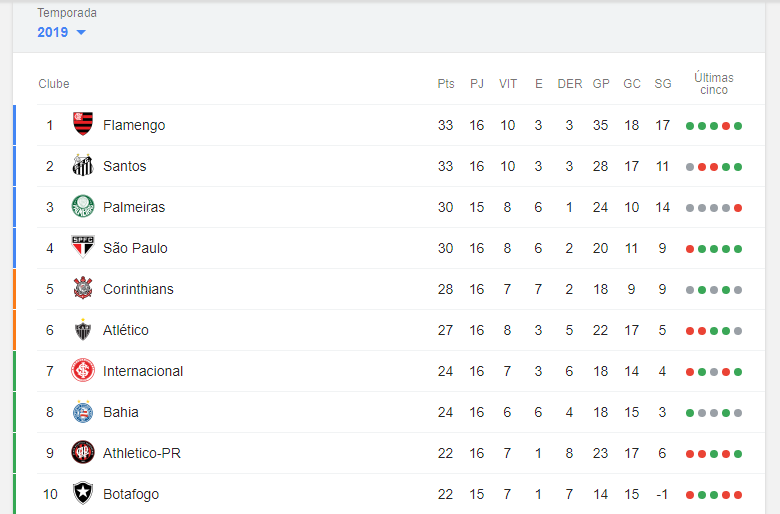
Task: Open the Flamengo team name link
Action: pyautogui.click(x=134, y=125)
